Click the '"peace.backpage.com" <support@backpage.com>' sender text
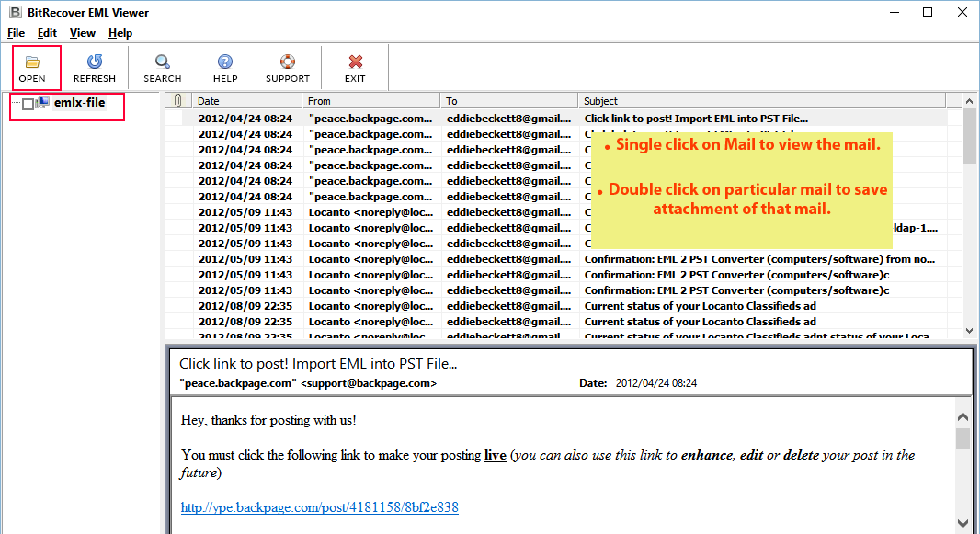The image size is (980, 534). [307, 383]
